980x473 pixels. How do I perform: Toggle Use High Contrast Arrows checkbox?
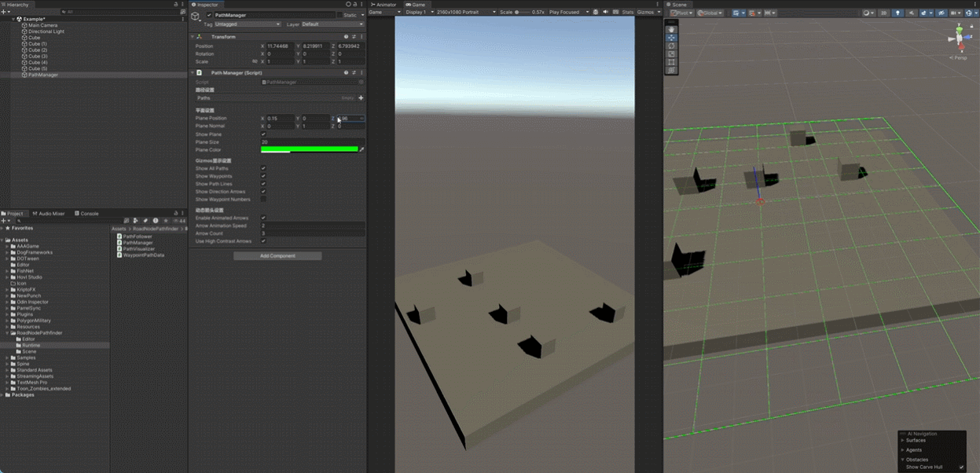(x=263, y=241)
